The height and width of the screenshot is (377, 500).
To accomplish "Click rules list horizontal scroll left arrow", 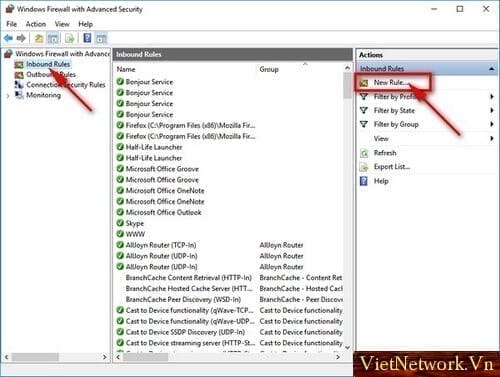I will 118,357.
